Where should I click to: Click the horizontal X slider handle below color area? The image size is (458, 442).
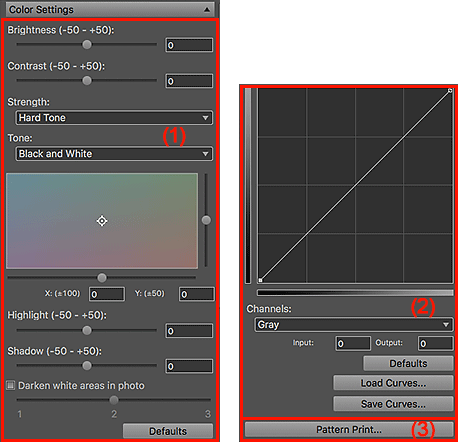pyautogui.click(x=102, y=277)
